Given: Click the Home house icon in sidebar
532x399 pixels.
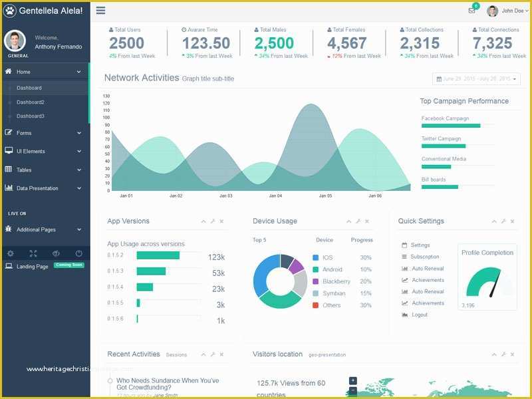Looking at the screenshot, I should (9, 71).
